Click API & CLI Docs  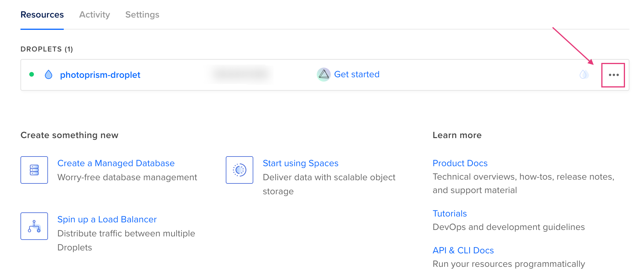[463, 250]
